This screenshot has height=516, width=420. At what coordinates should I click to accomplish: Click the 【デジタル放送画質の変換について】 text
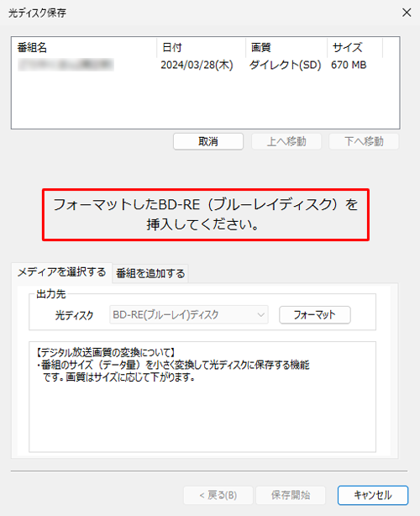click(105, 353)
